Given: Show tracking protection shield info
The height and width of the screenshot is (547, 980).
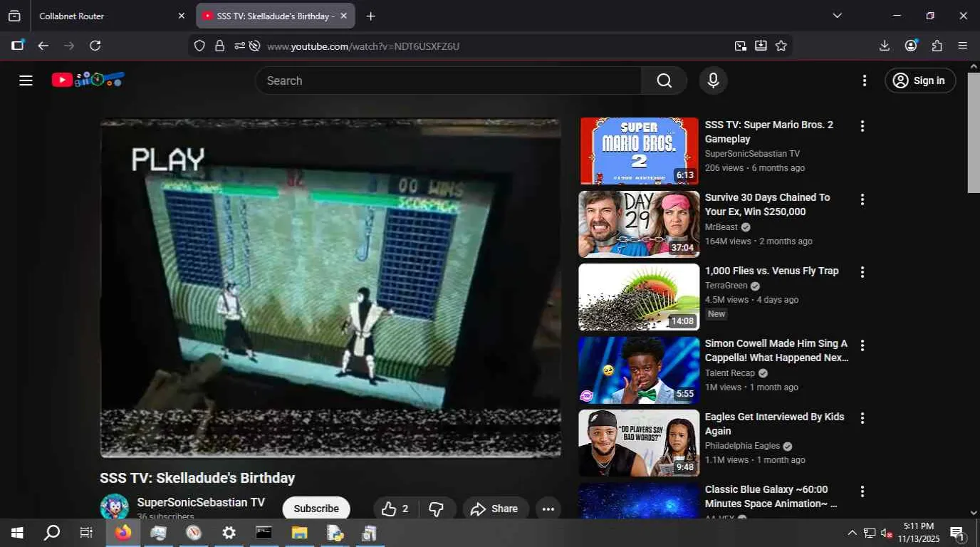Looking at the screenshot, I should (199, 46).
